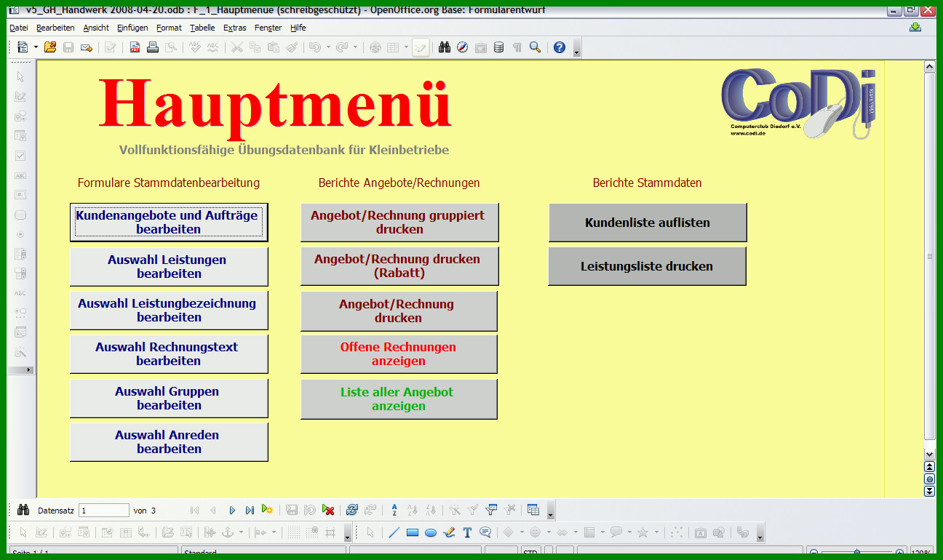Open data source as table icon
The height and width of the screenshot is (560, 943).
click(533, 511)
